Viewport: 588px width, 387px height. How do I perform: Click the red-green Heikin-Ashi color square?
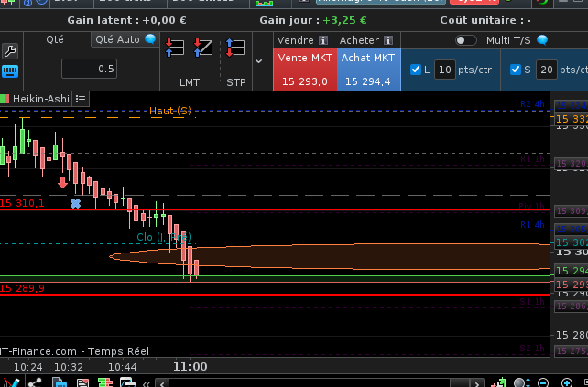pyautogui.click(x=5, y=99)
